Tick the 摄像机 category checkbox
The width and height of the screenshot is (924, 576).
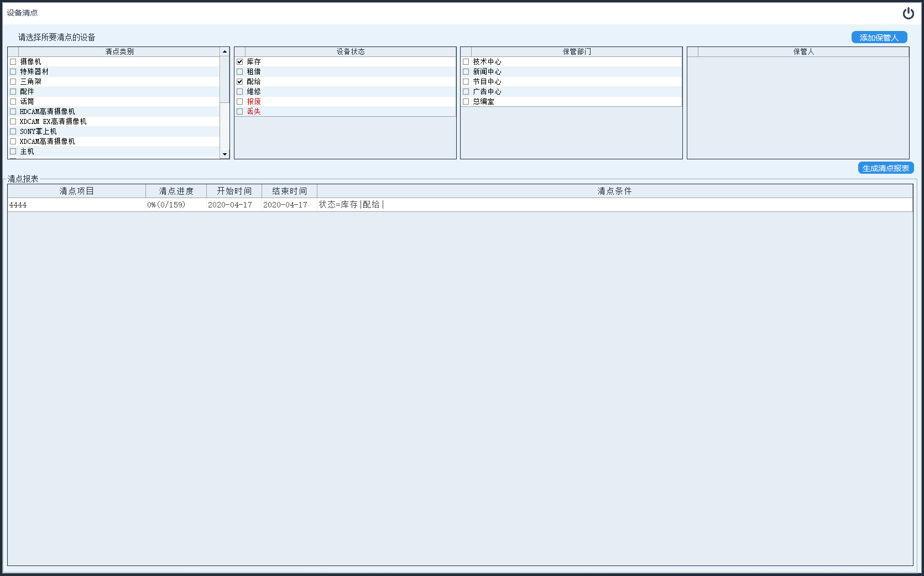(13, 62)
